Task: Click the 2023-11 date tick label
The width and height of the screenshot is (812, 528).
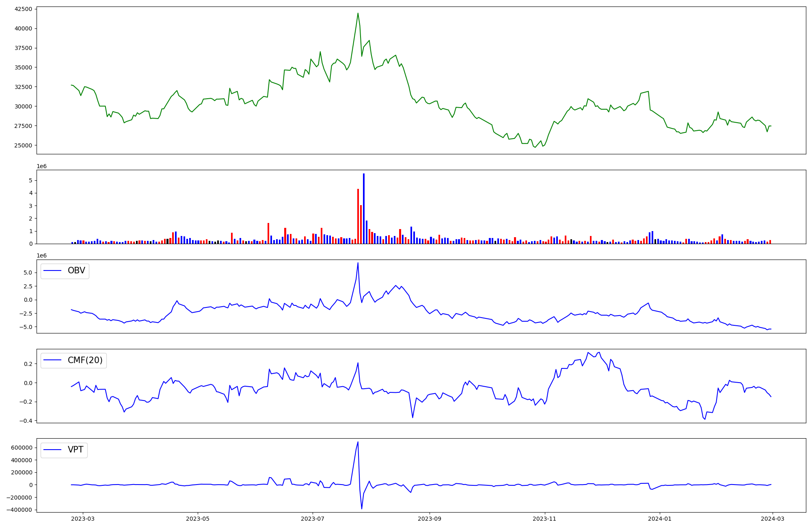Action: click(544, 519)
